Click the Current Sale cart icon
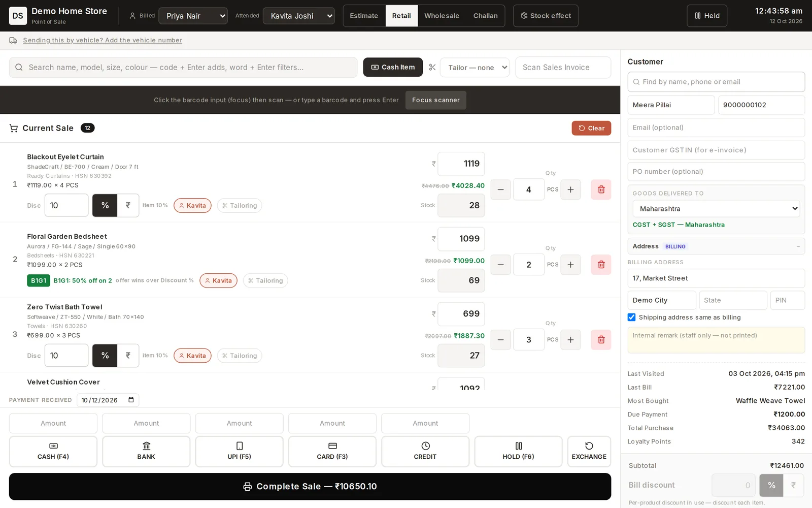Screen dimensions: 812x508 14,128
